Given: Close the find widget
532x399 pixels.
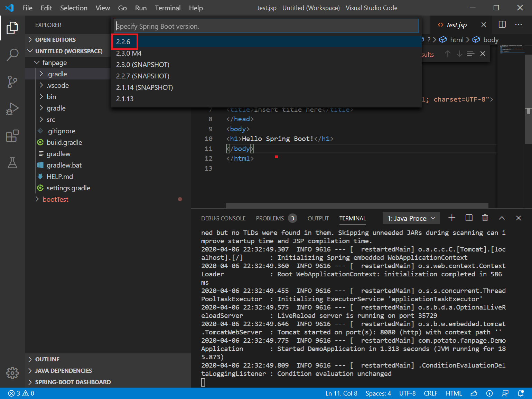Looking at the screenshot, I should (483, 54).
